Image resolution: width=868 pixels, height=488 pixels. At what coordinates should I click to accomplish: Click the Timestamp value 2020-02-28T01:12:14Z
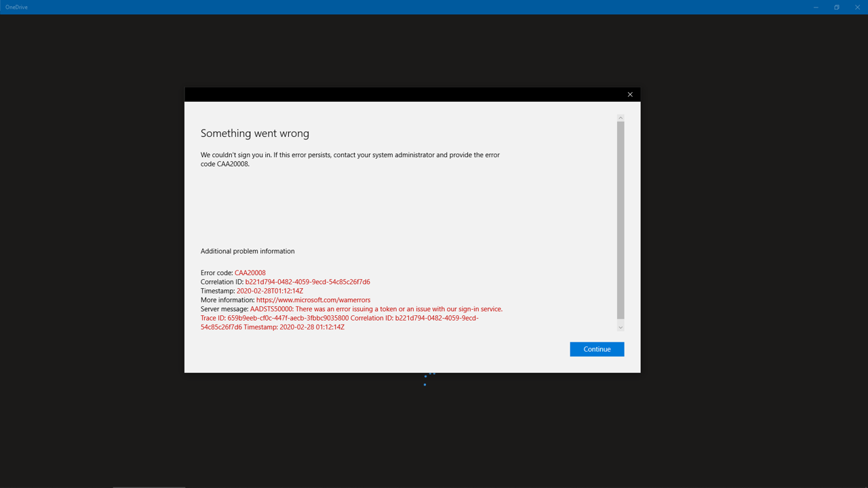(270, 291)
